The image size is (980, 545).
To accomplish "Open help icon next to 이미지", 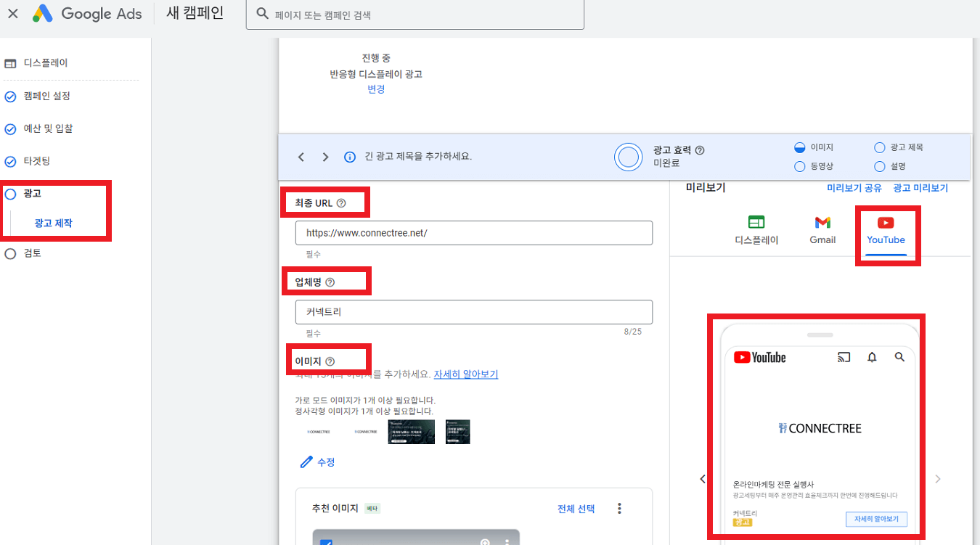I will click(x=330, y=361).
